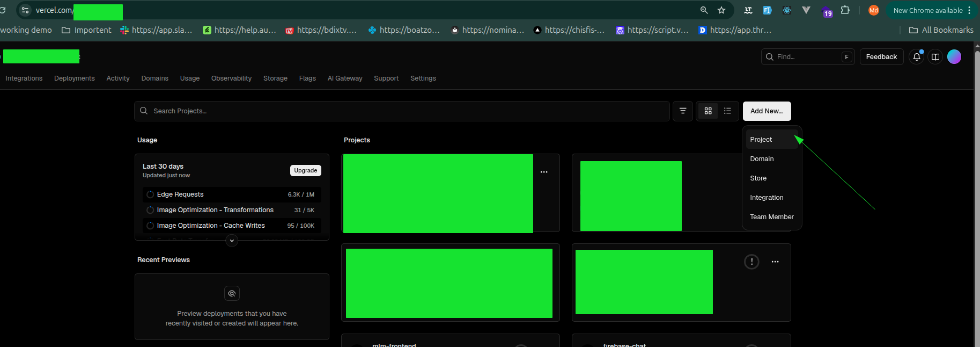
Task: Click the user avatar circle
Action: [x=954, y=57]
